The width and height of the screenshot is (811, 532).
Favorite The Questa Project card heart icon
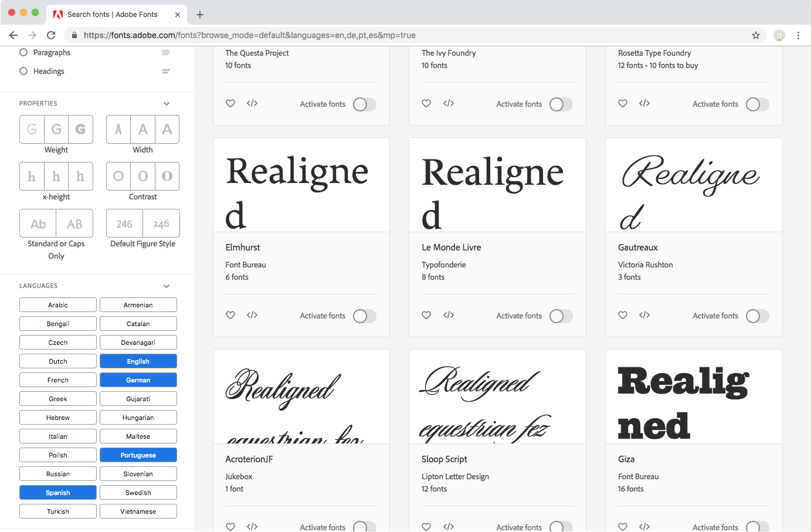tap(230, 103)
